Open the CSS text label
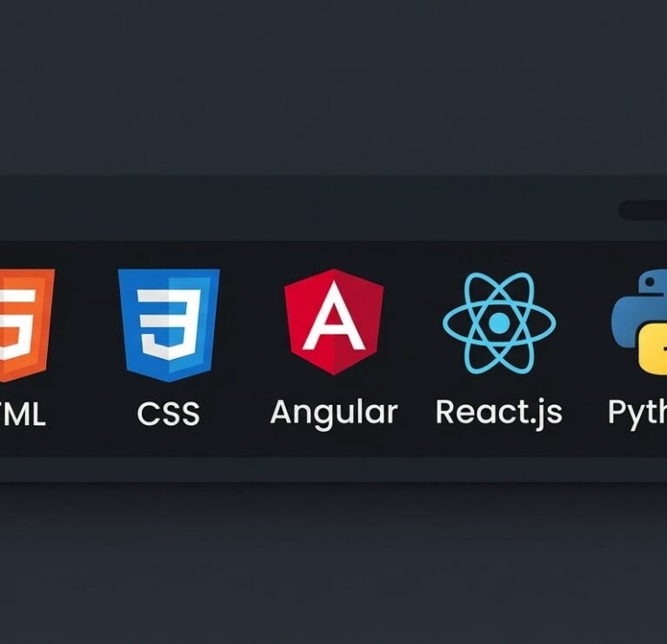 coord(169,414)
